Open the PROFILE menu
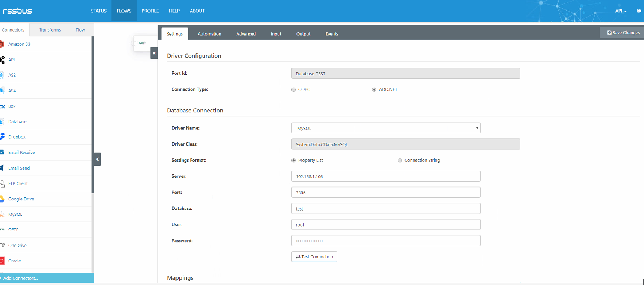The image size is (644, 285). click(150, 11)
